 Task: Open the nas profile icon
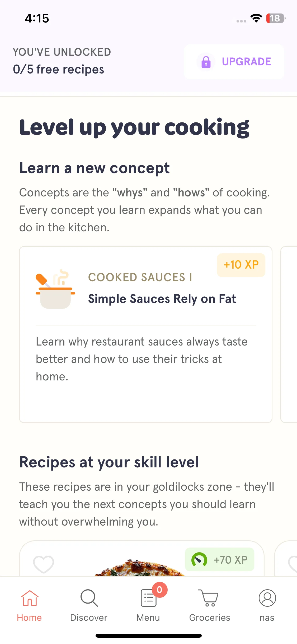pyautogui.click(x=267, y=598)
